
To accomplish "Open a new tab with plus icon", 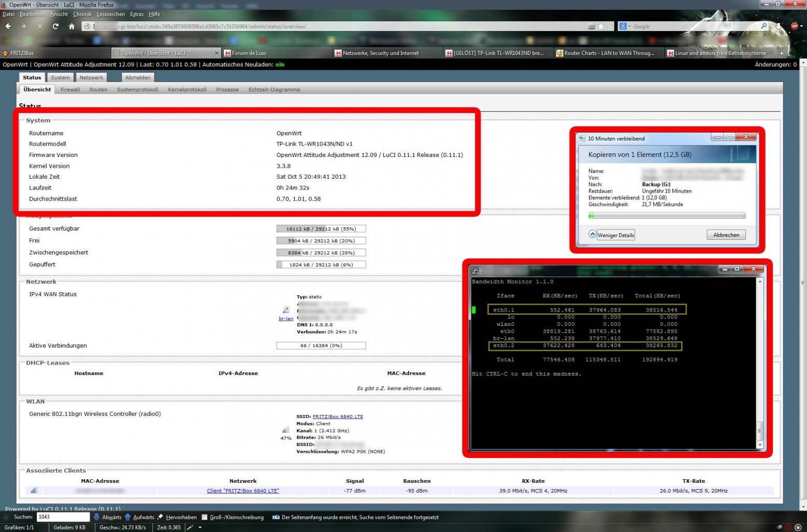I will pyautogui.click(x=782, y=53).
